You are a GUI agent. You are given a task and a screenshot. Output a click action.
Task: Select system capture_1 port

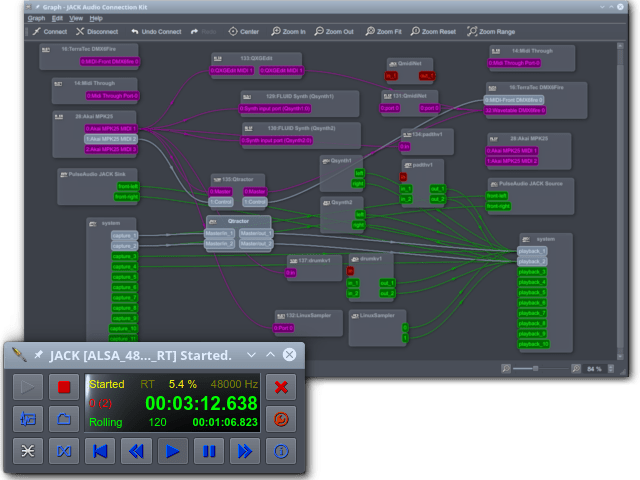(x=124, y=236)
